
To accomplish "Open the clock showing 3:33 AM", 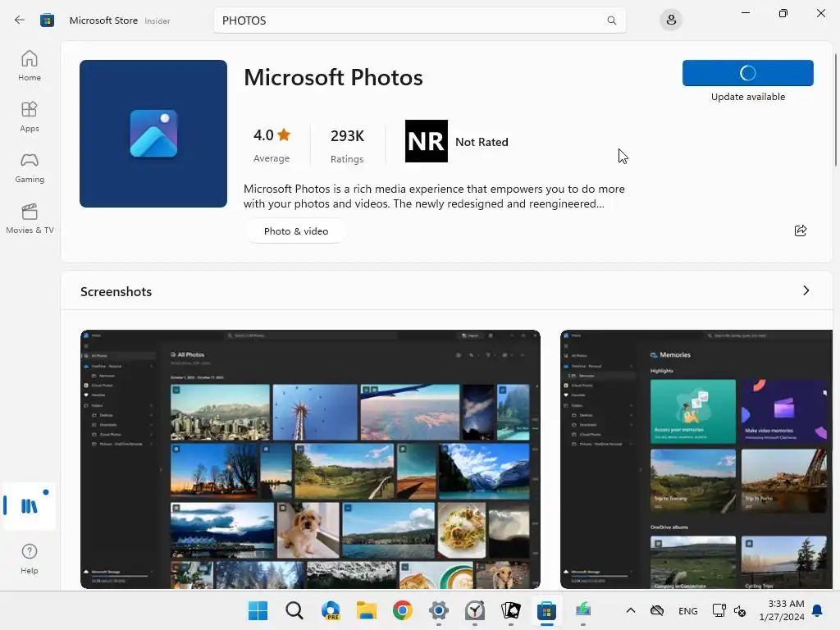I will point(782,610).
